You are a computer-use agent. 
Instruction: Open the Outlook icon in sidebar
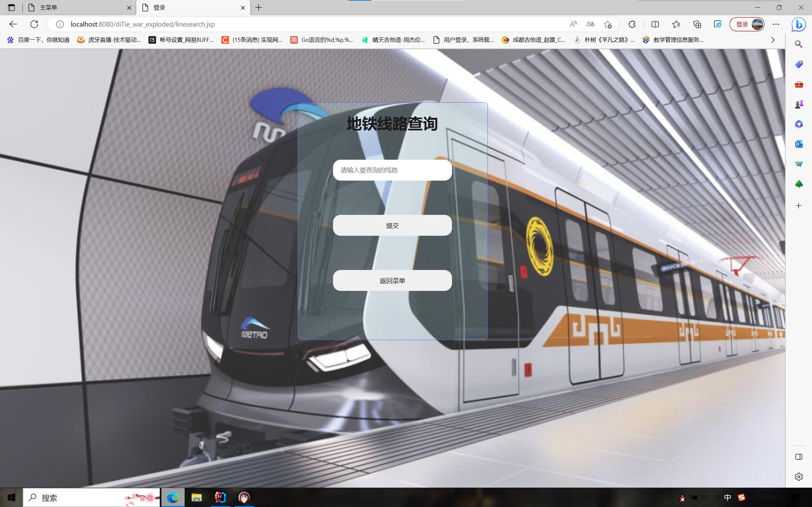tap(799, 144)
